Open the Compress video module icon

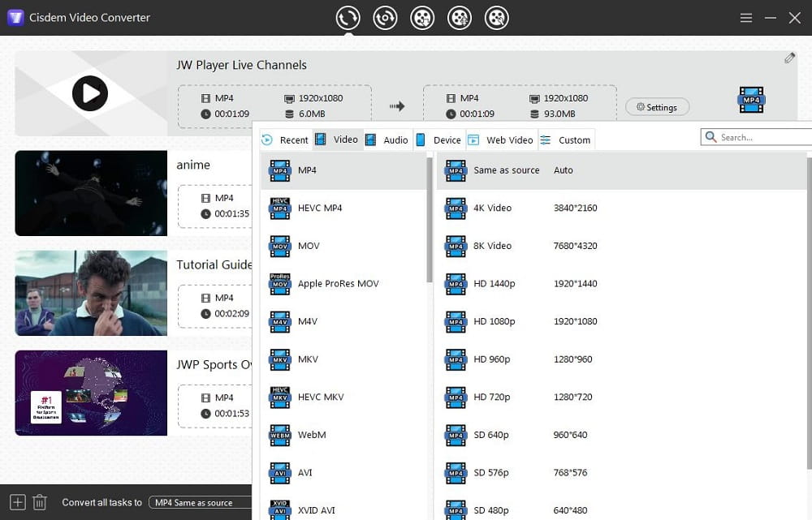point(460,18)
